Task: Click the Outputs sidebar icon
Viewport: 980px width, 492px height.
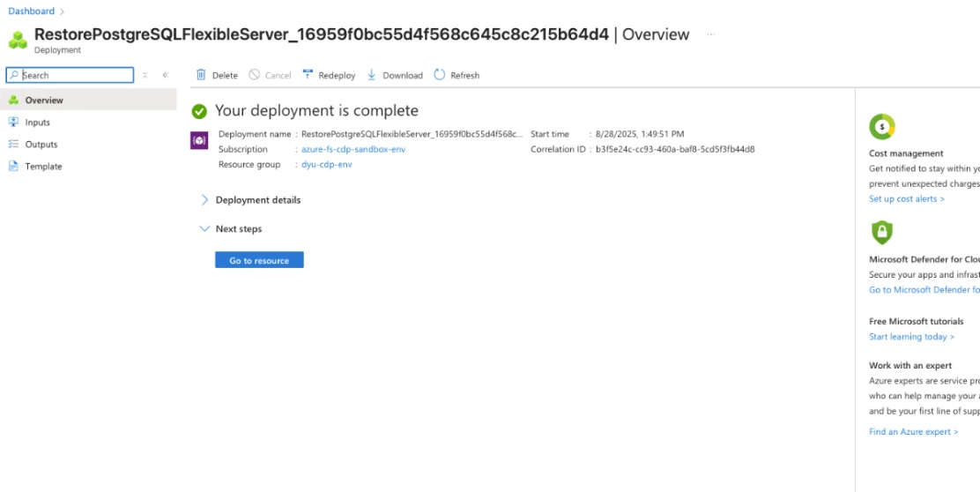Action: (14, 144)
